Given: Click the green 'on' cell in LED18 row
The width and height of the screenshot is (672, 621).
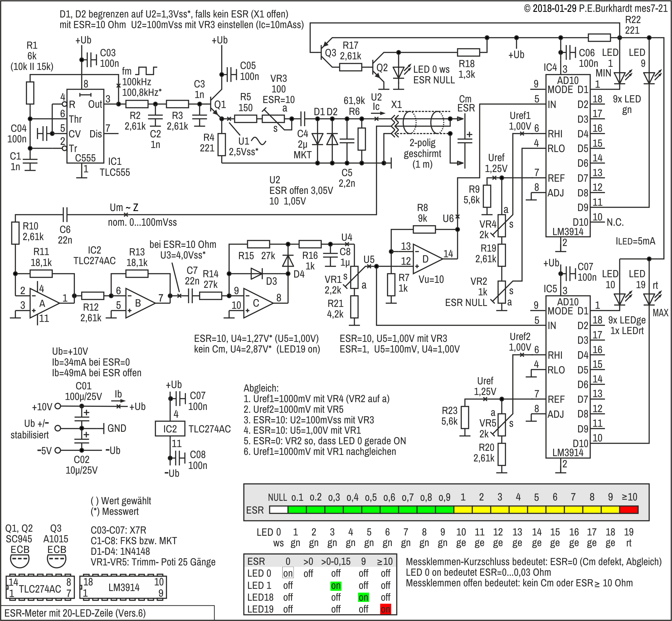Looking at the screenshot, I should pos(363,598).
